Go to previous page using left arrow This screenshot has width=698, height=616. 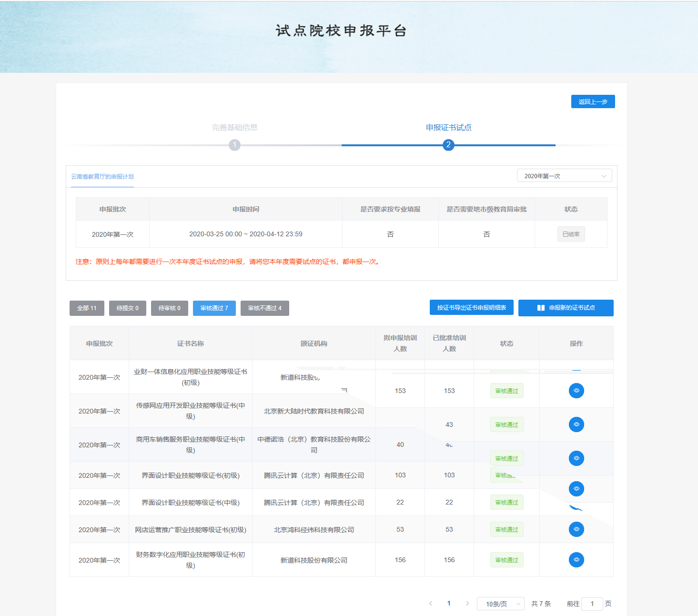tap(431, 604)
